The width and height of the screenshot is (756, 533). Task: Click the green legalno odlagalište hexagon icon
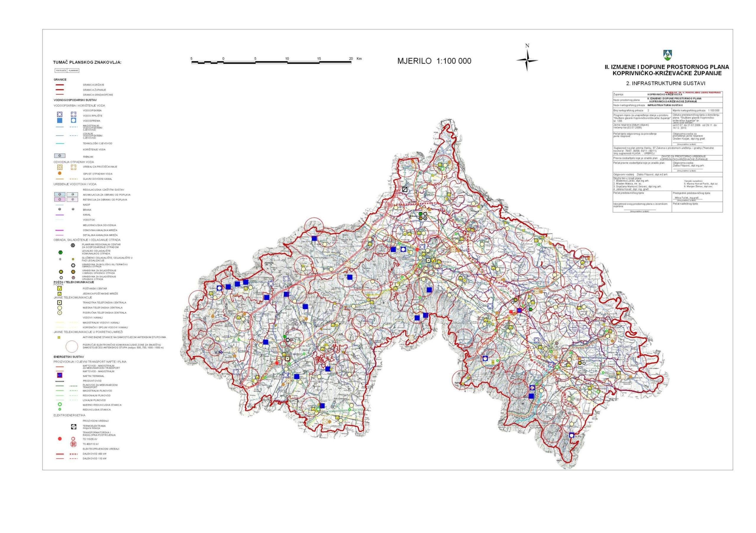click(60, 252)
